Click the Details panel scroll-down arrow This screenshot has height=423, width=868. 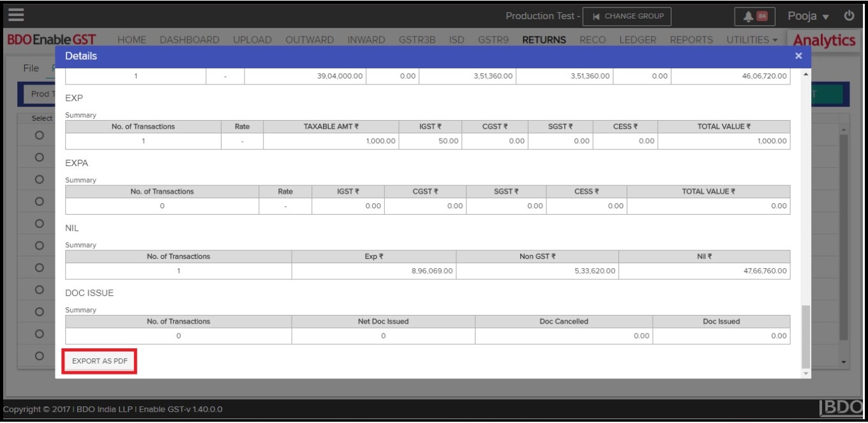[x=805, y=373]
